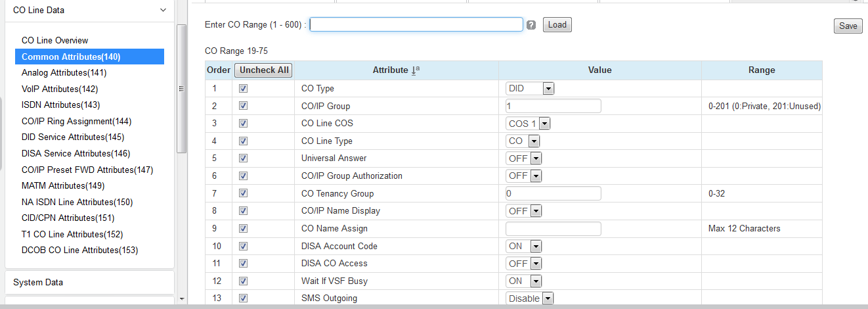The image size is (868, 309).
Task: Select DID Service Attributes(145) menu item
Action: coord(72,137)
